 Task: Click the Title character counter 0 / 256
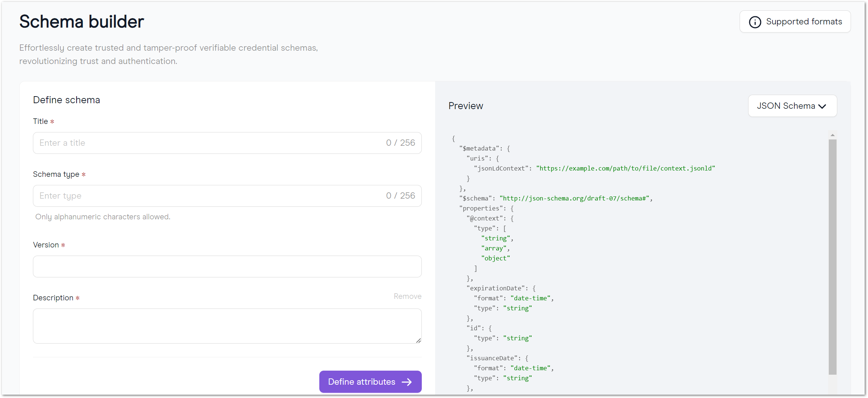click(400, 143)
